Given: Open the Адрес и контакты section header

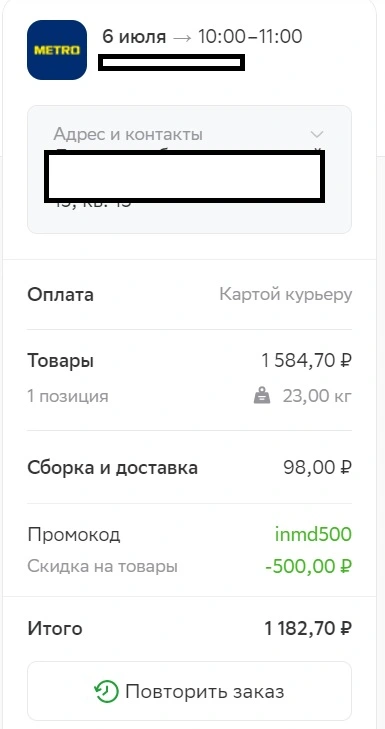Looking at the screenshot, I should [x=128, y=134].
